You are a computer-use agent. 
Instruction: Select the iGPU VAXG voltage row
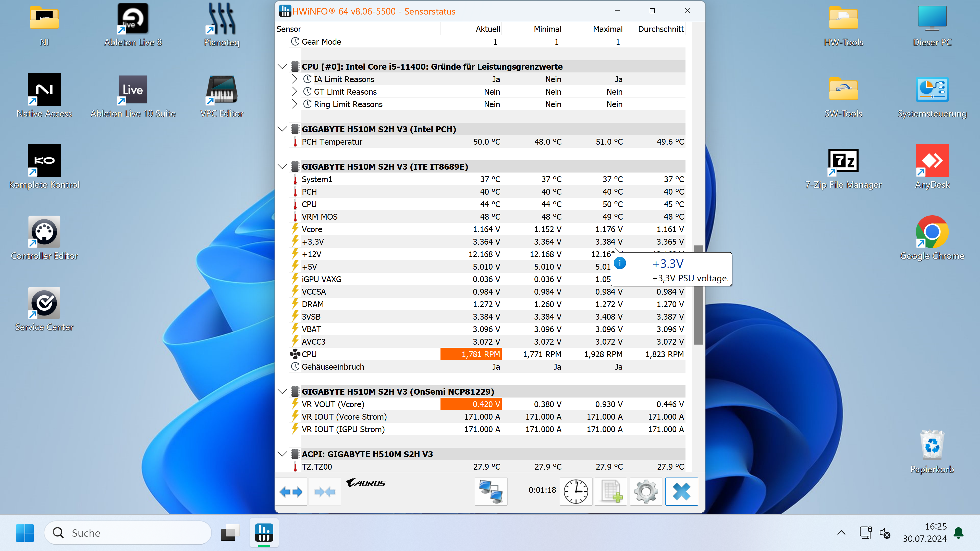tap(487, 279)
